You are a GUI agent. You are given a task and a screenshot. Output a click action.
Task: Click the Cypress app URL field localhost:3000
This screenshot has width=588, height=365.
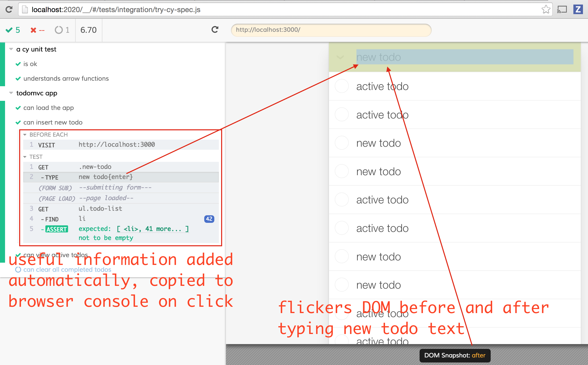(331, 30)
